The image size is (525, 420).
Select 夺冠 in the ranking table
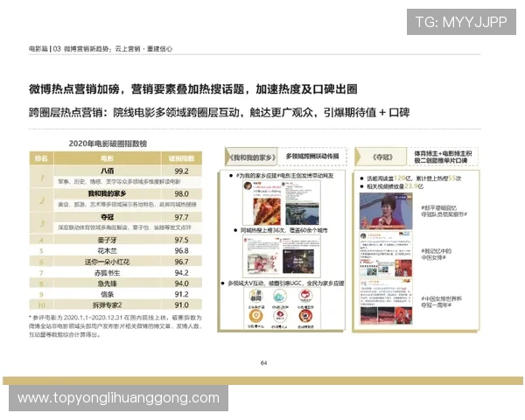(107, 217)
